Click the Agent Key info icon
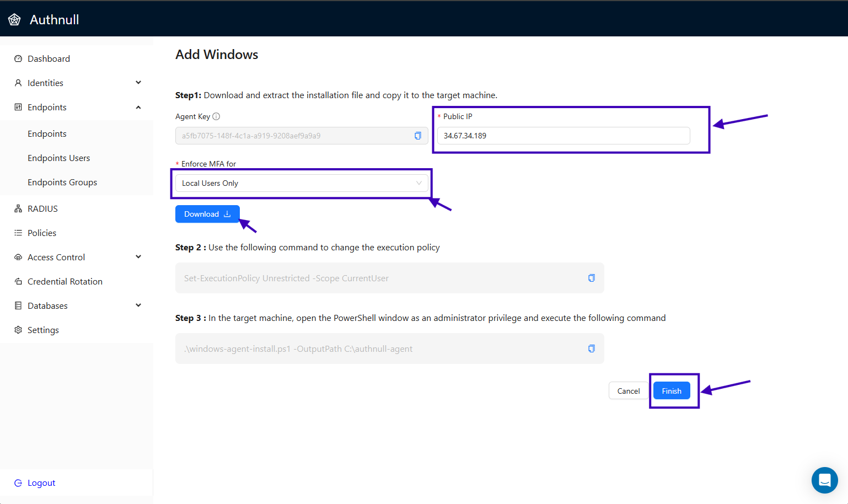This screenshot has width=848, height=504. [x=215, y=116]
